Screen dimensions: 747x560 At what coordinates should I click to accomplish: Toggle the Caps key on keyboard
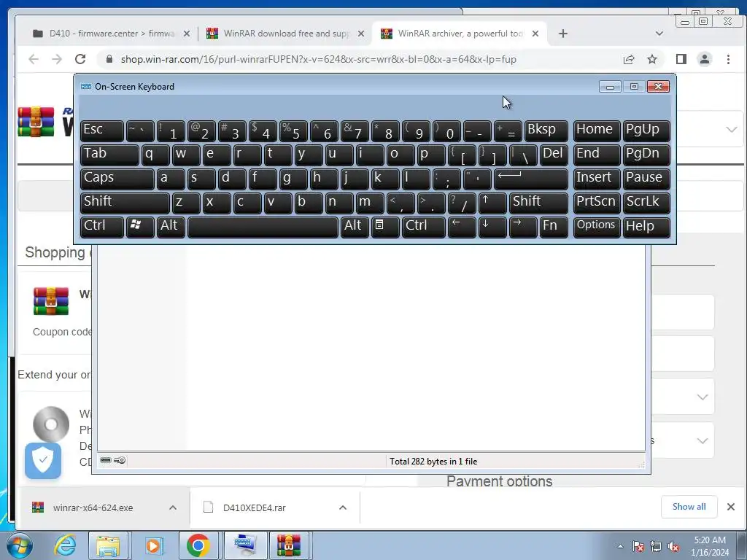(x=117, y=179)
